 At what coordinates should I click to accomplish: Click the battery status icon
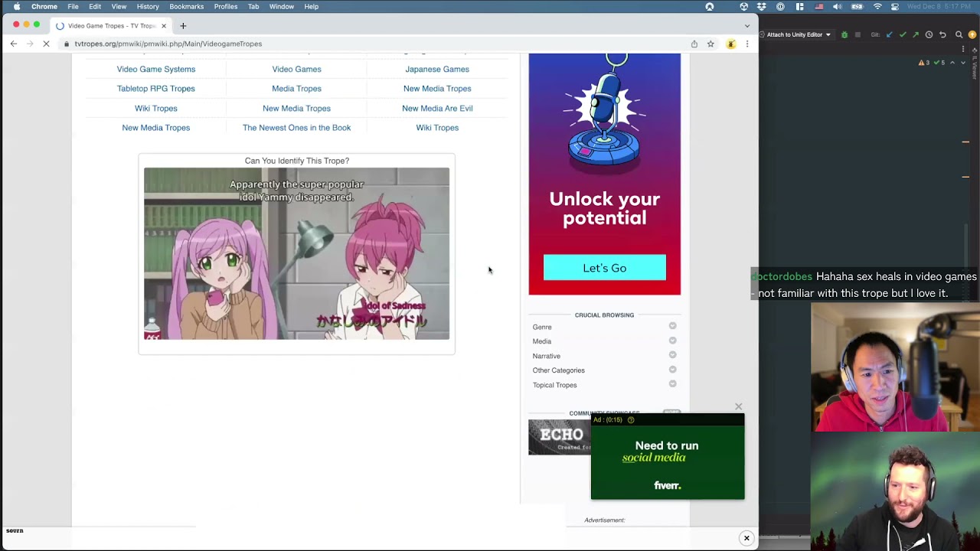pos(857,6)
